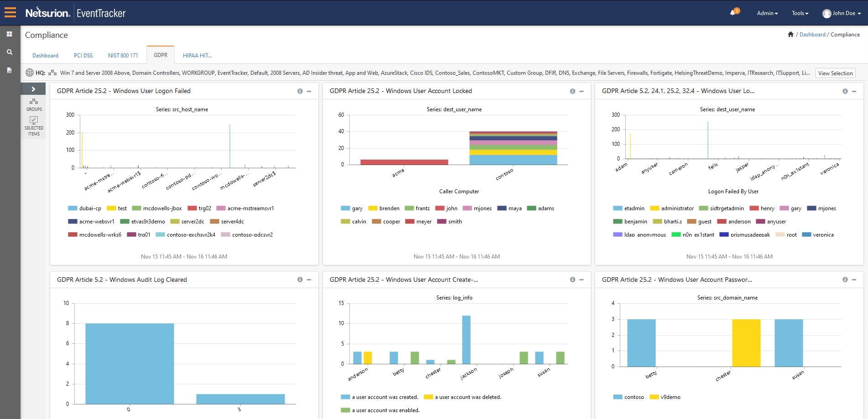Show info for Windows User Account Locked widget
The height and width of the screenshot is (419, 868).
tap(572, 91)
